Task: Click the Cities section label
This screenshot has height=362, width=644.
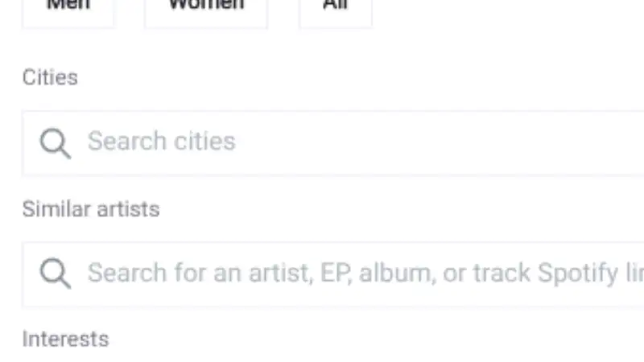Action: point(50,78)
